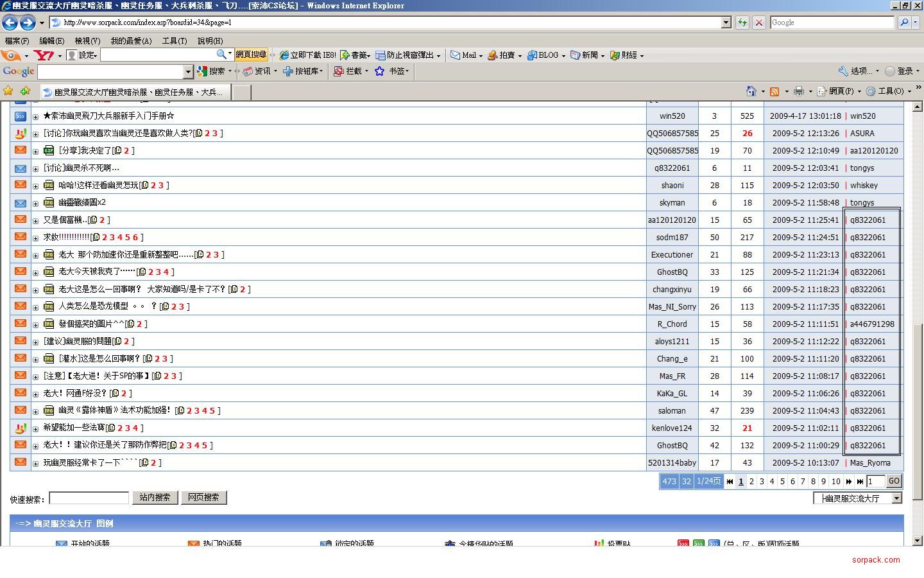Jump to last page arrow in pagination

[860, 481]
